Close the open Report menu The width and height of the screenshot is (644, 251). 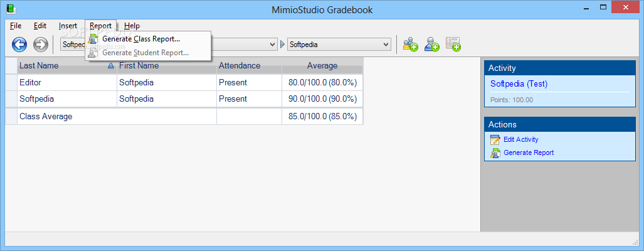click(x=100, y=26)
